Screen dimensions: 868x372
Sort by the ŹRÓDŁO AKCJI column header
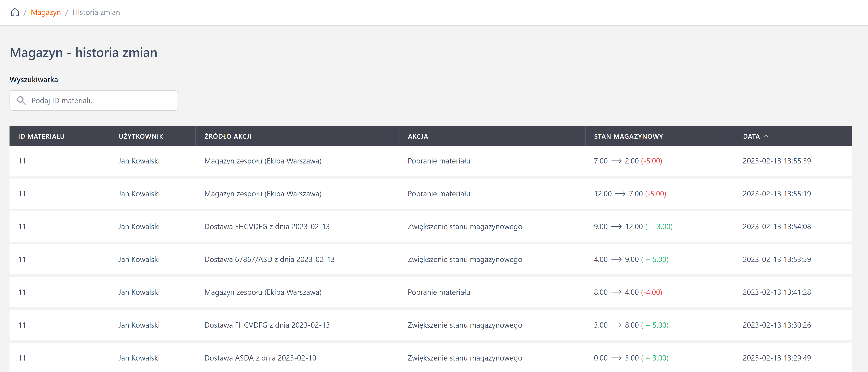tap(228, 136)
